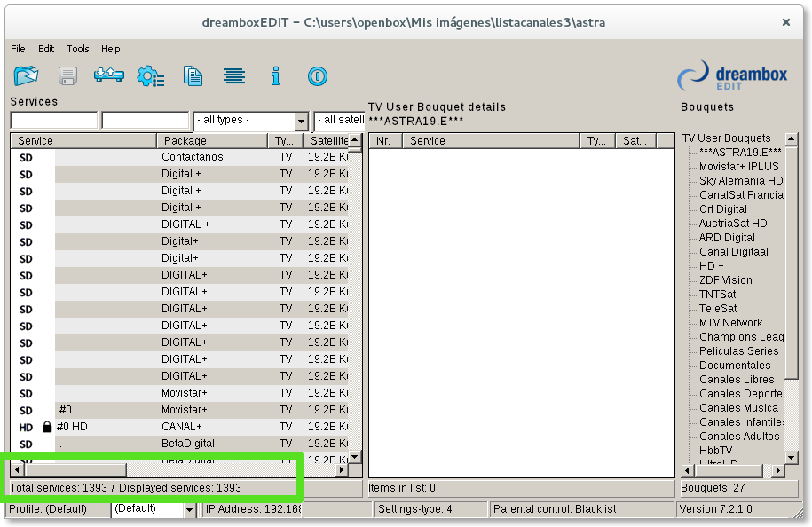Click the Open folder toolbar icon

(x=26, y=76)
